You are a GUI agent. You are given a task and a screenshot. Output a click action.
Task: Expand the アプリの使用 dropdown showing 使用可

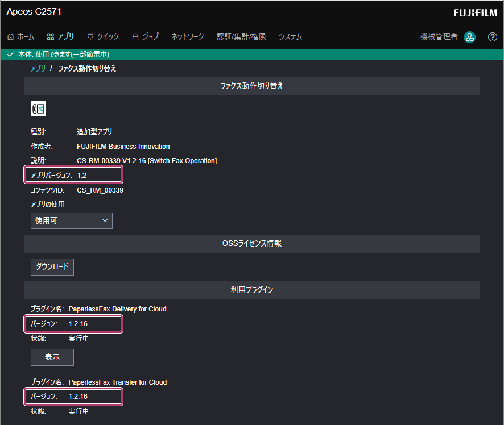(x=72, y=220)
